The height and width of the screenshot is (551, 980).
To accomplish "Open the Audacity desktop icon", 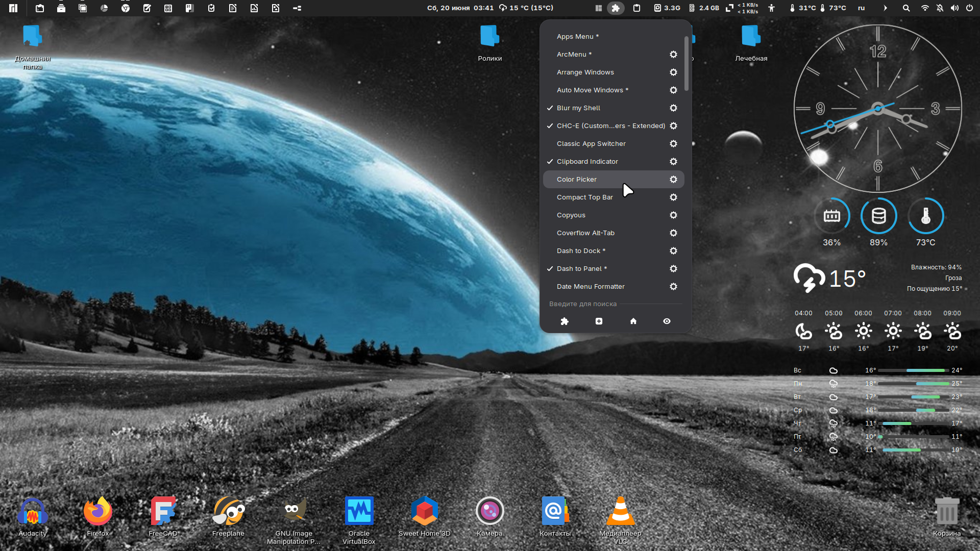I will [33, 517].
